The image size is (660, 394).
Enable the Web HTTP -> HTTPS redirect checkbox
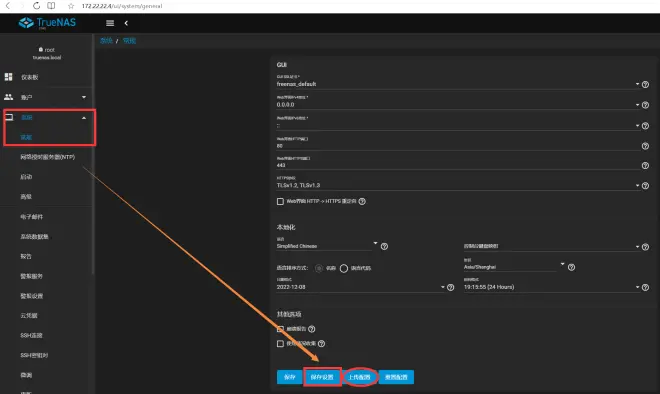coord(280,202)
